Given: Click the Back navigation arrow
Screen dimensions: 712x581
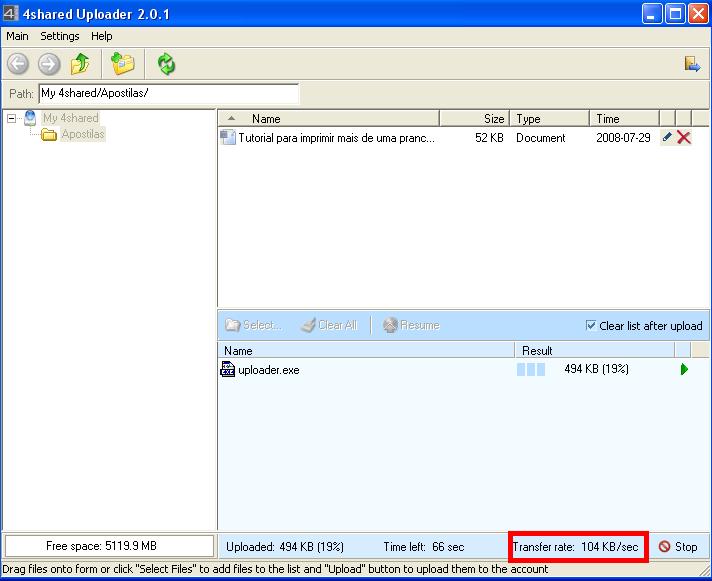Looking at the screenshot, I should (18, 64).
